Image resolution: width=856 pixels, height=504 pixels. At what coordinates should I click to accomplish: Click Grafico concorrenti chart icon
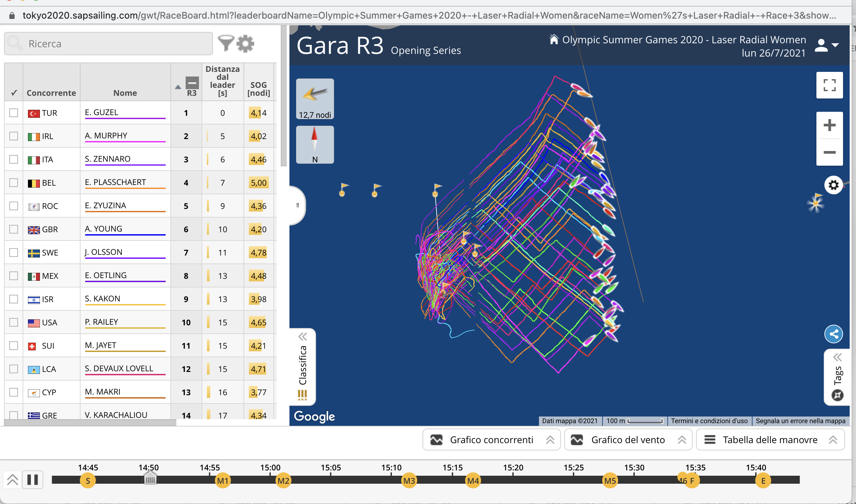click(436, 440)
